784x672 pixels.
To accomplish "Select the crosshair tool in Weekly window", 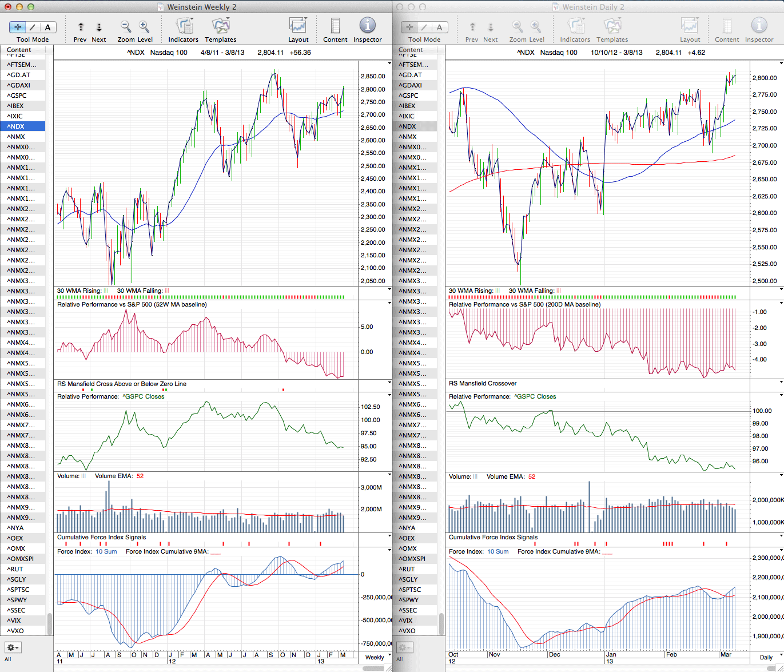I will (x=18, y=27).
